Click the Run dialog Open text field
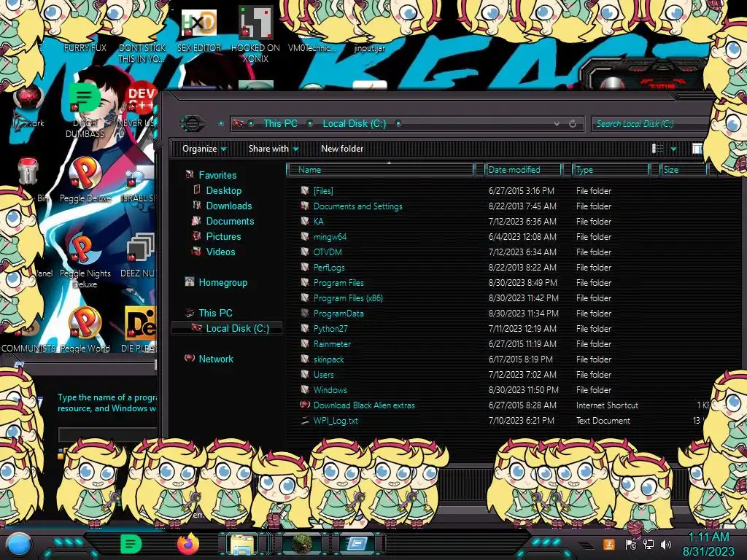This screenshot has width=747, height=560. [108, 435]
